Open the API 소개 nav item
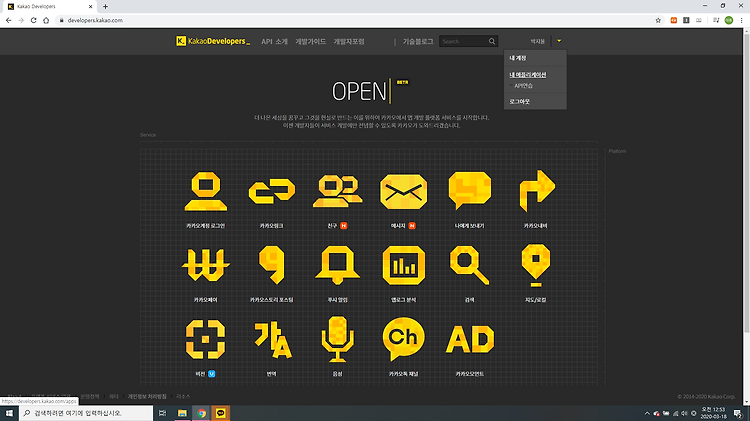Screen dimensions: 750x421 274,42
